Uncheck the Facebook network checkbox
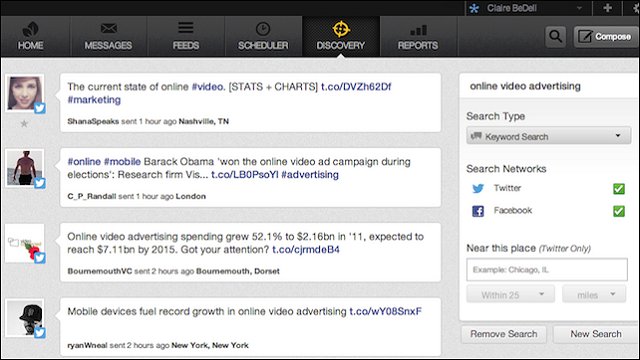 coord(619,211)
